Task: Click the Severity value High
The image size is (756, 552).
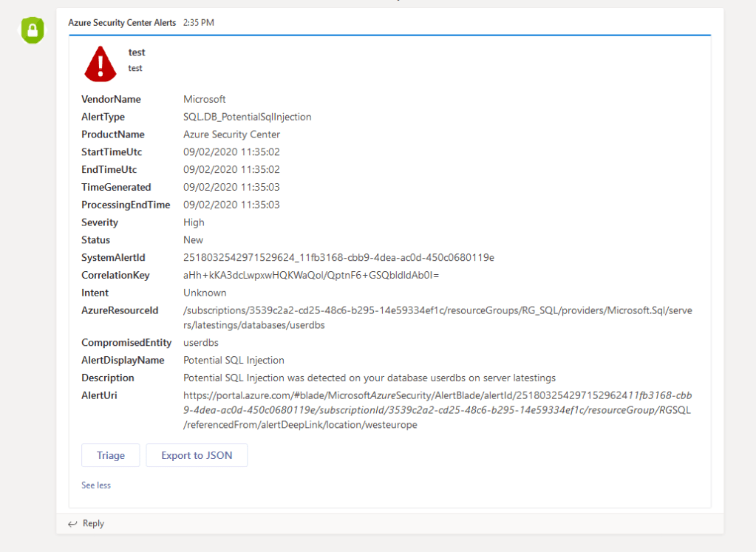Action: coord(194,222)
